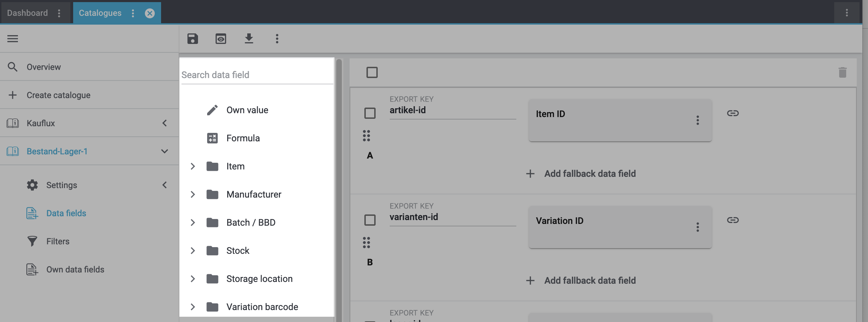Check the artikel-id row checkbox
Viewport: 868px width, 322px height.
370,113
